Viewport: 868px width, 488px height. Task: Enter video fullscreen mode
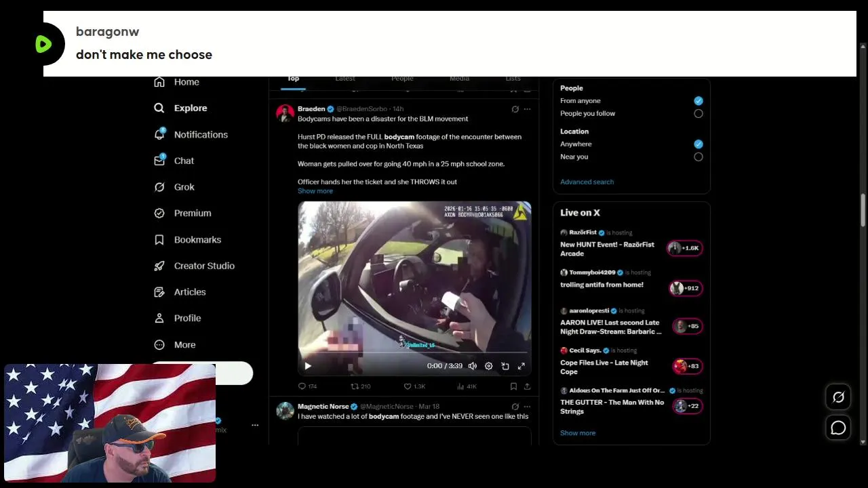pyautogui.click(x=521, y=366)
